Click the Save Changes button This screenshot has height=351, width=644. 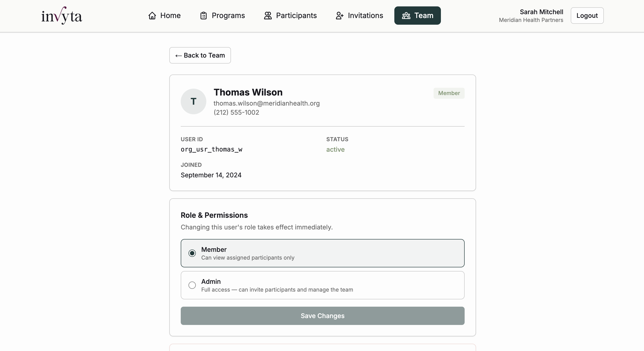pyautogui.click(x=322, y=316)
